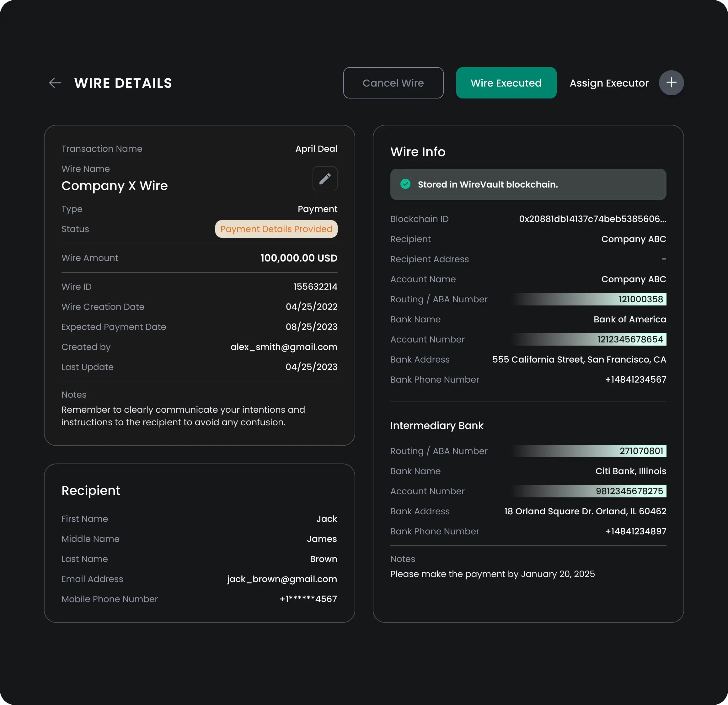728x705 pixels.
Task: Click recipient email jack_brown@gmail.com
Action: (x=282, y=579)
